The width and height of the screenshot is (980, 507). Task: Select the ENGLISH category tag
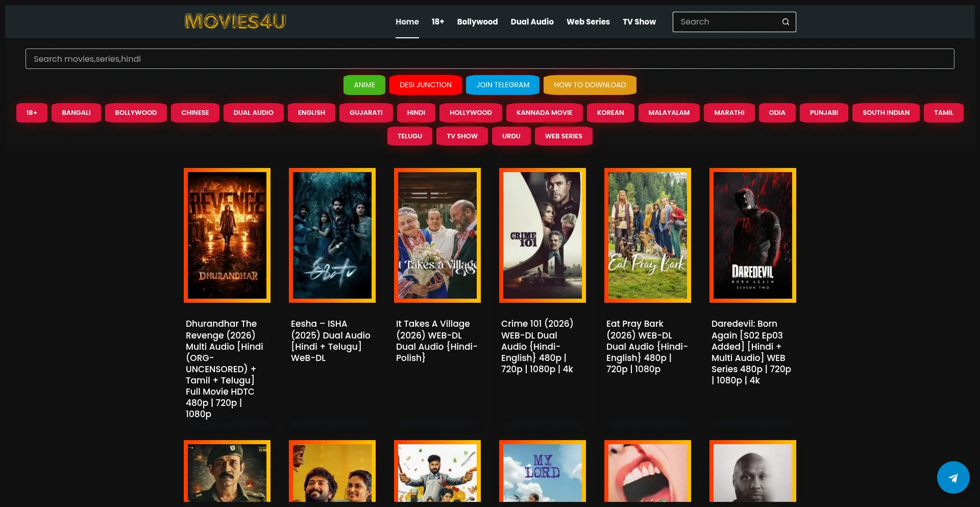311,113
